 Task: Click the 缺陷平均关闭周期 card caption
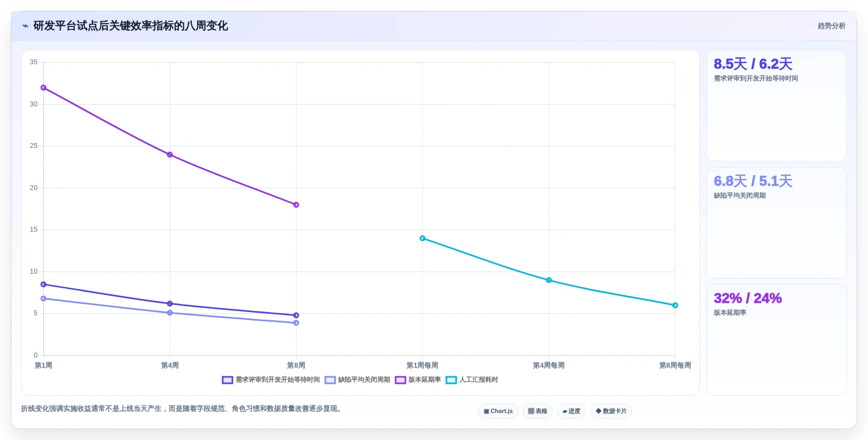tap(739, 195)
